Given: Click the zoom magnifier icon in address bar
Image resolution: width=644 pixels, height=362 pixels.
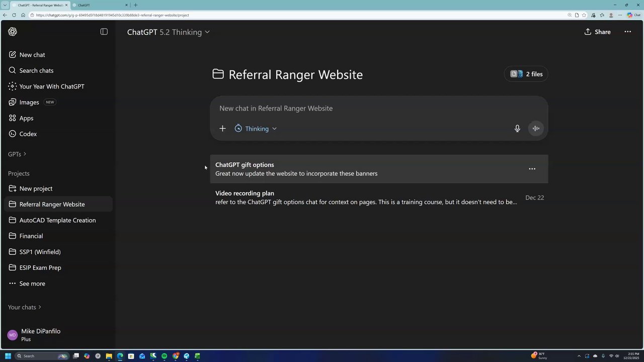Looking at the screenshot, I should [x=570, y=15].
